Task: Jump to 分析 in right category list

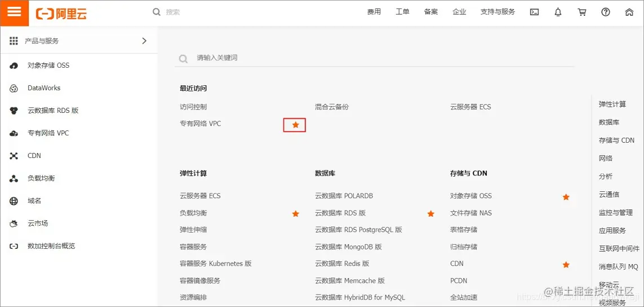Action: pos(605,177)
